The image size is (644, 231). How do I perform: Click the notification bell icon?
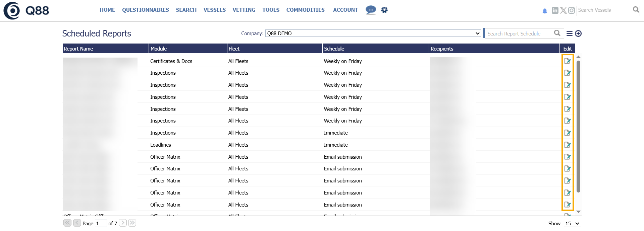click(x=545, y=11)
